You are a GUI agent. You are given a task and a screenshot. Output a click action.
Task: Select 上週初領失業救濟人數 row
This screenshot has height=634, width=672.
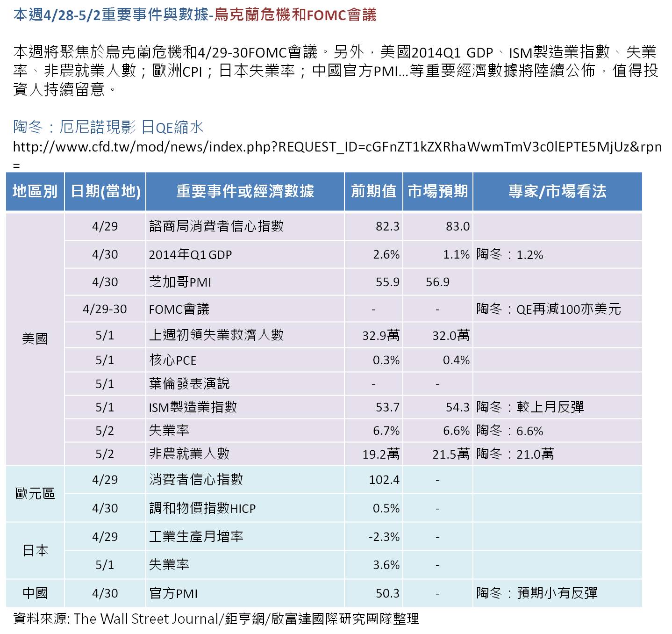point(353,335)
